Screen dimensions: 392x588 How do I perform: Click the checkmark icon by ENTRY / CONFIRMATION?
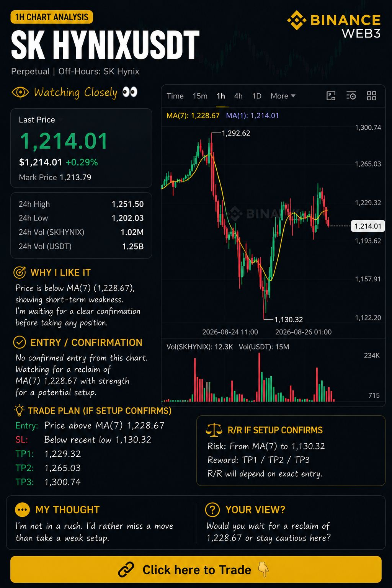20,342
